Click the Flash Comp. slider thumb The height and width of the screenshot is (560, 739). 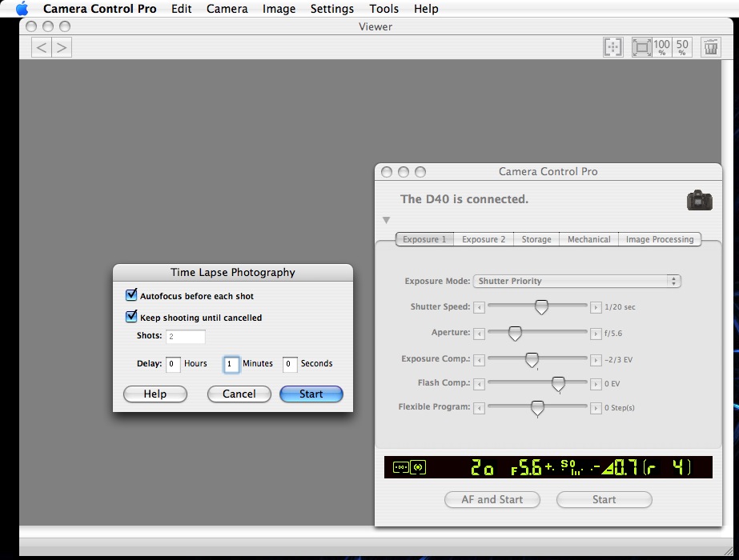559,384
